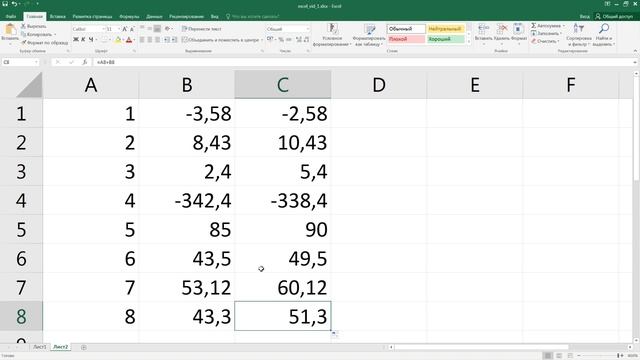Screen dimensions: 640x360
Task: Apply Хороший green cell style
Action: click(446, 39)
